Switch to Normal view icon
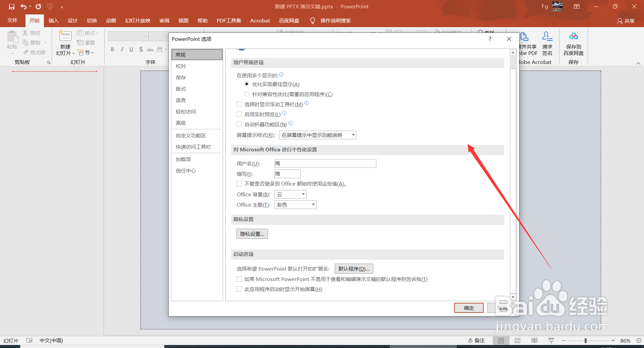This screenshot has height=348, width=644. [x=501, y=340]
